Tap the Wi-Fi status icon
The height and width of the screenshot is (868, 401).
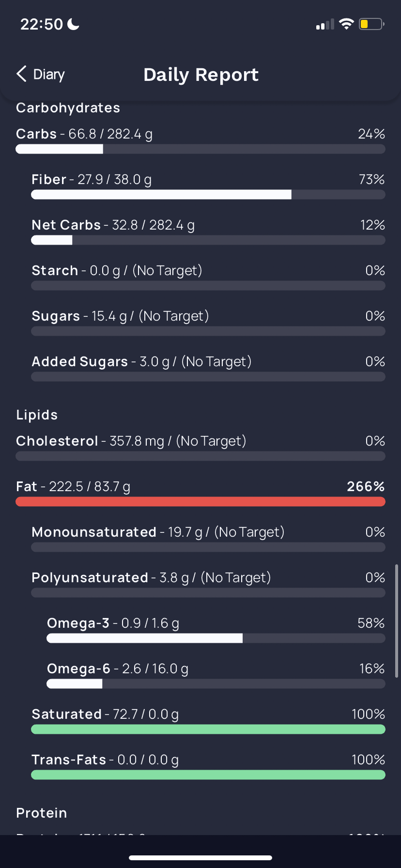click(x=346, y=24)
